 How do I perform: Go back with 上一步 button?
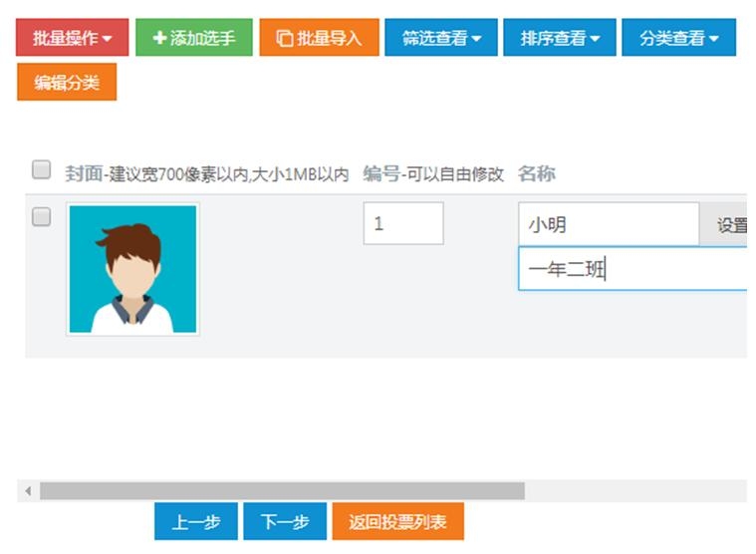point(195,522)
